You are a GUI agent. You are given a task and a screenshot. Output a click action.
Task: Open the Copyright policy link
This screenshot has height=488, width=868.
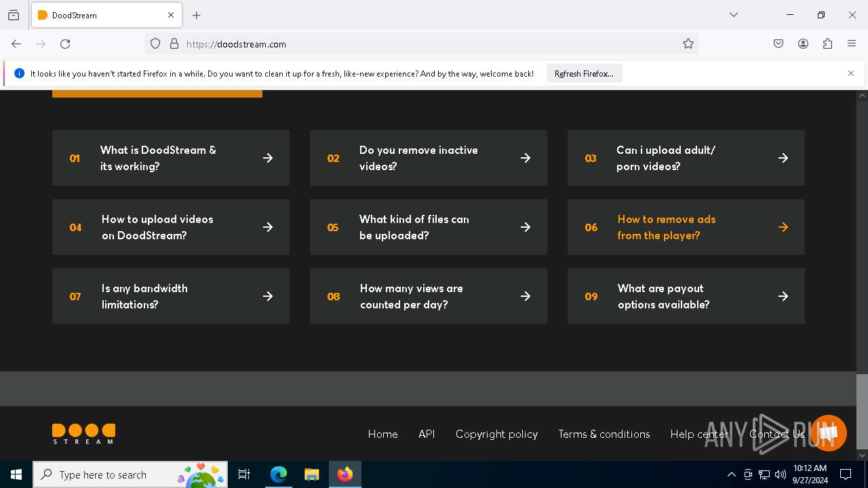coord(496,434)
